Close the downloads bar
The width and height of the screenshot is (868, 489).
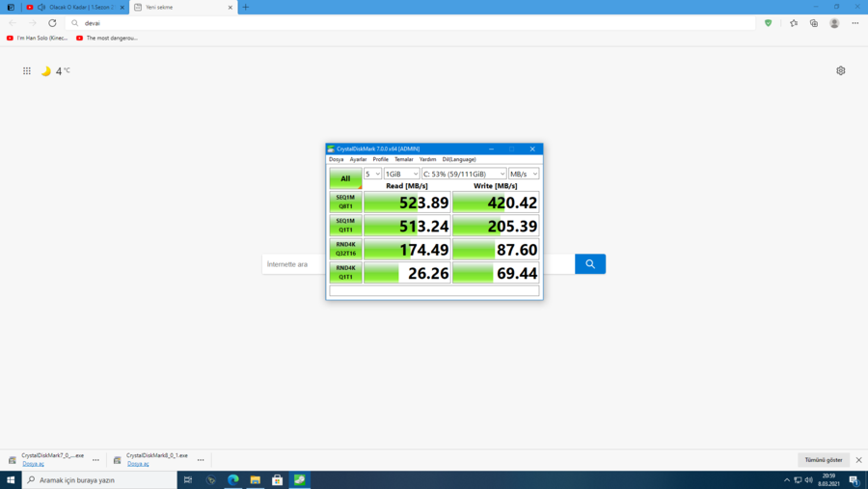pyautogui.click(x=858, y=460)
